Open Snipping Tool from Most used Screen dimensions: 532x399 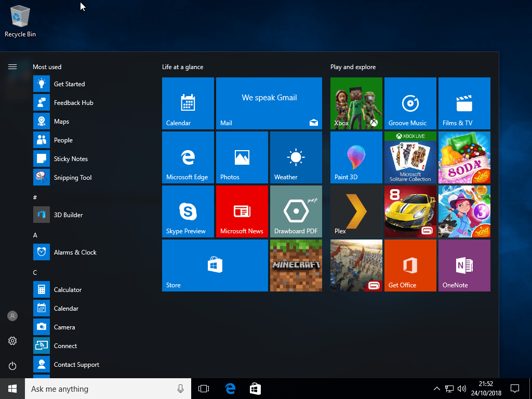click(73, 178)
